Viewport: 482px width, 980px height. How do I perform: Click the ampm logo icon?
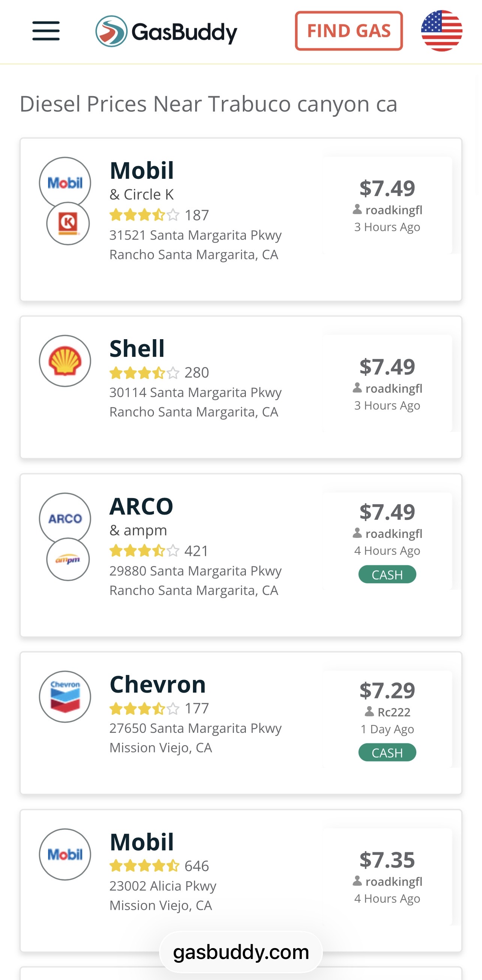(68, 559)
